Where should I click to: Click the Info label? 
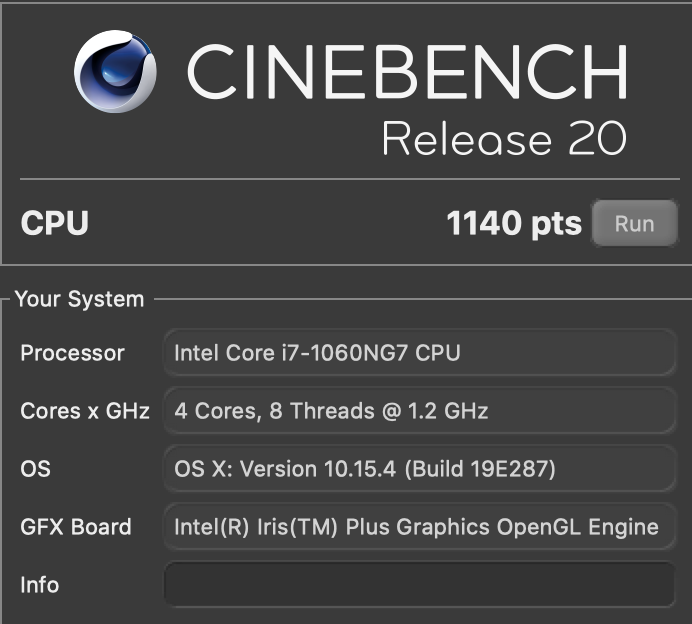(x=40, y=584)
